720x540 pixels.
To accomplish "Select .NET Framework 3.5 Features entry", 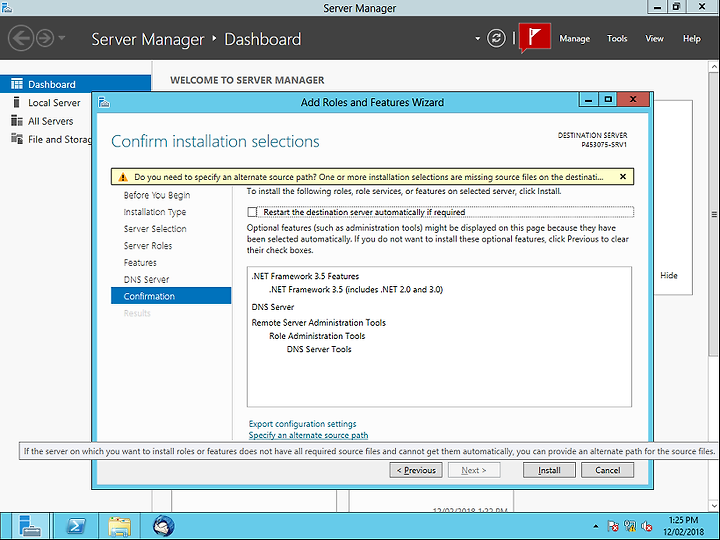I will pyautogui.click(x=305, y=276).
